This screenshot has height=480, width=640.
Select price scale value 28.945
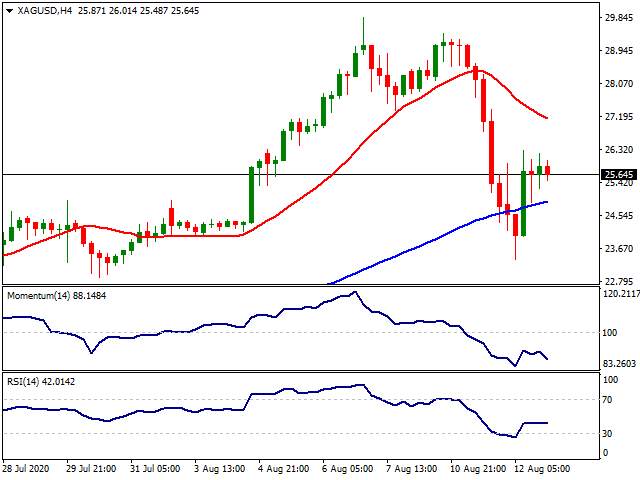tap(619, 51)
